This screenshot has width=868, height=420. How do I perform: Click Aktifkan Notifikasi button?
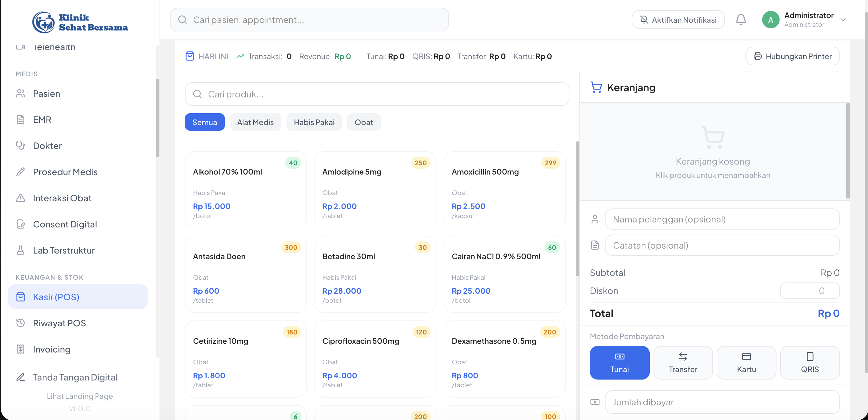[678, 20]
